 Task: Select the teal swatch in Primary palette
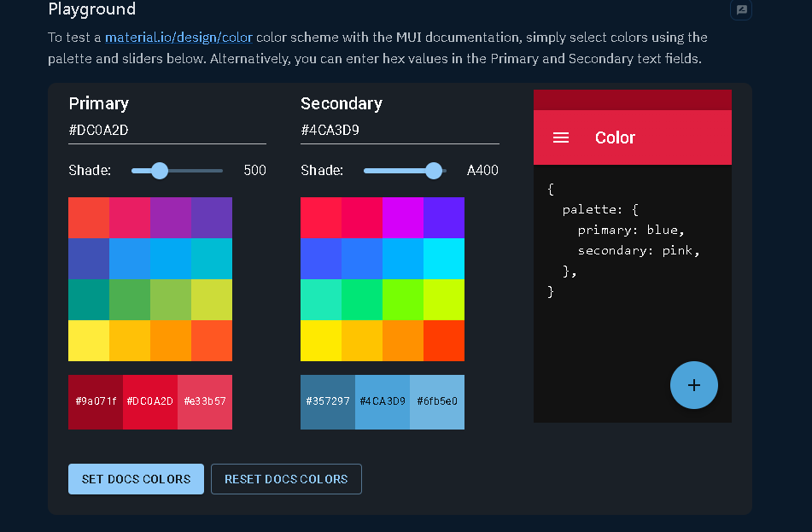point(89,300)
